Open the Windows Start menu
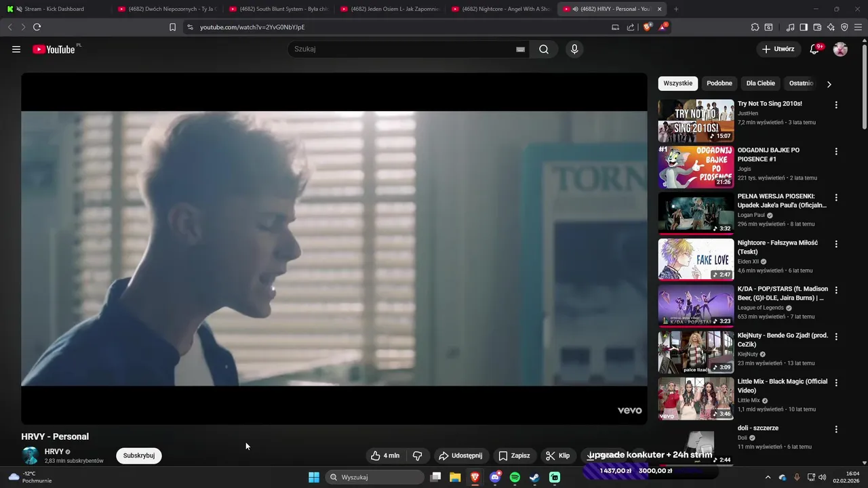 pos(314,477)
